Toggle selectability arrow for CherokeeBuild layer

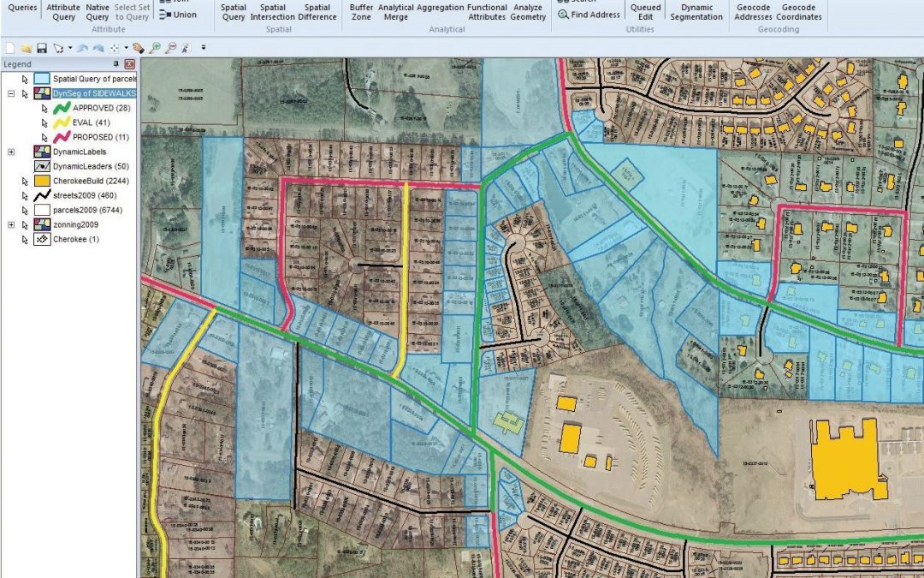pyautogui.click(x=25, y=182)
